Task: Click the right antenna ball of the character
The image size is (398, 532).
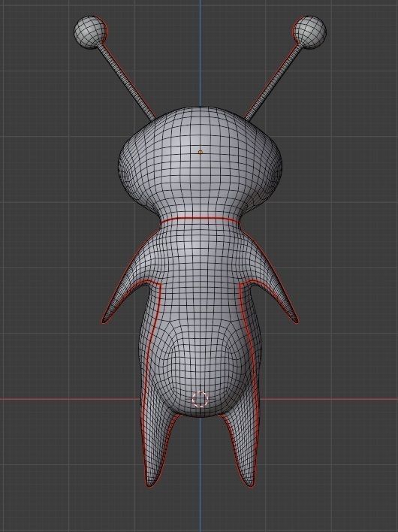Action: [309, 32]
